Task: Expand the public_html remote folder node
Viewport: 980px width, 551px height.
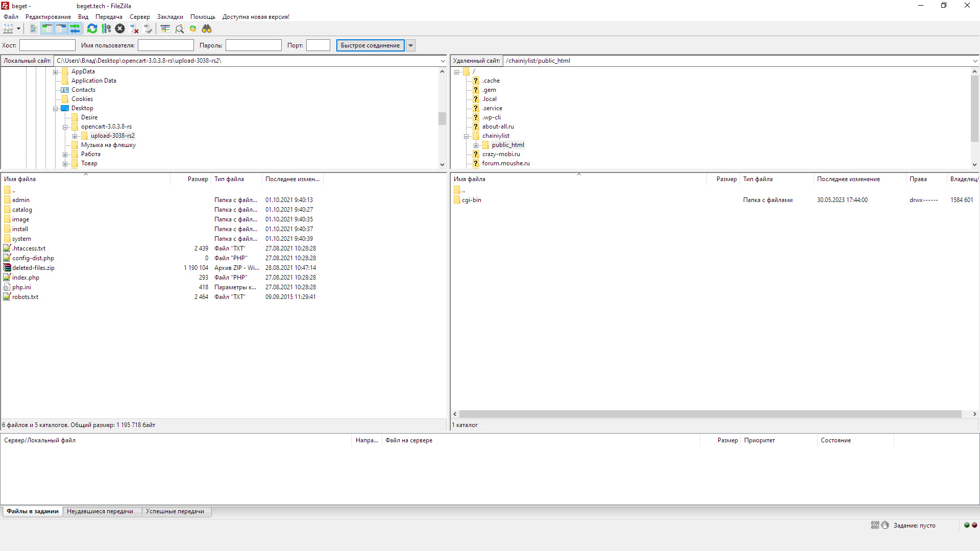Action: point(476,145)
